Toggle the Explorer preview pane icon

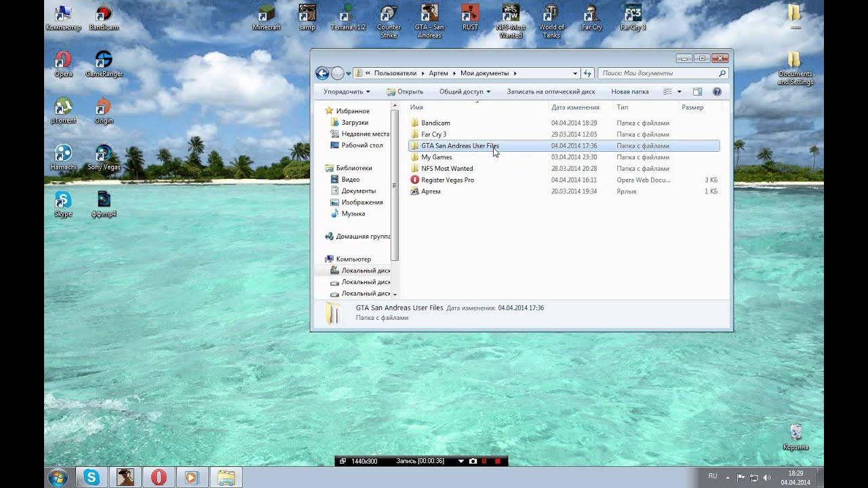coord(697,91)
